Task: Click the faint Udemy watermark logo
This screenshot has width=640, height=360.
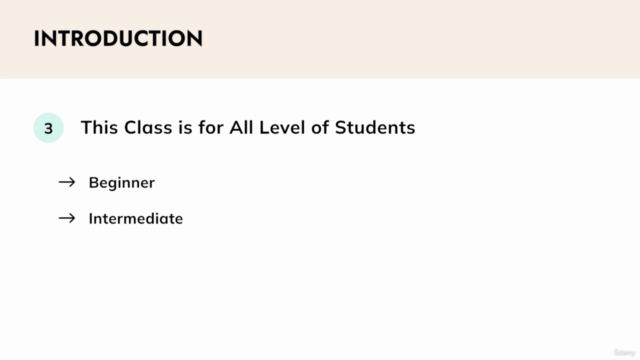Action: point(624,353)
